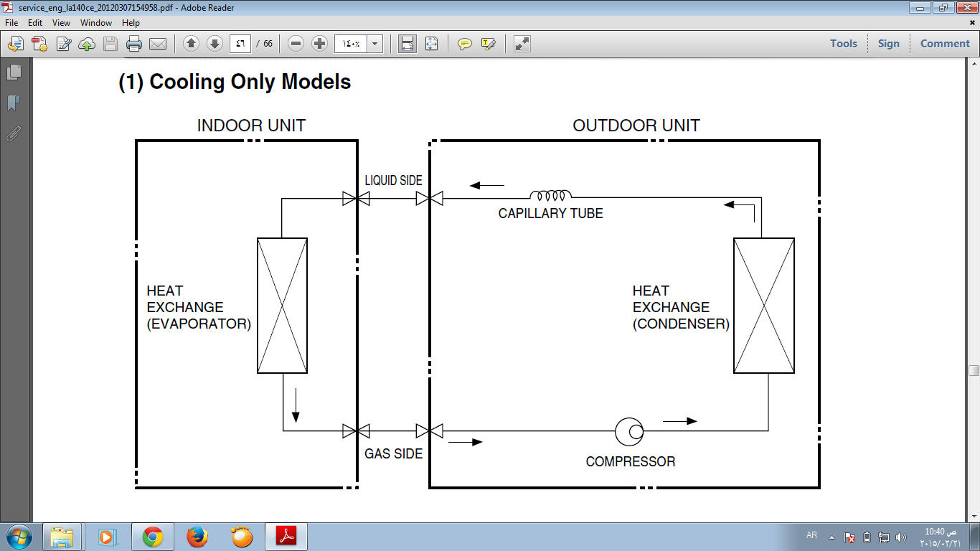Zoom out with minus button

(x=296, y=44)
